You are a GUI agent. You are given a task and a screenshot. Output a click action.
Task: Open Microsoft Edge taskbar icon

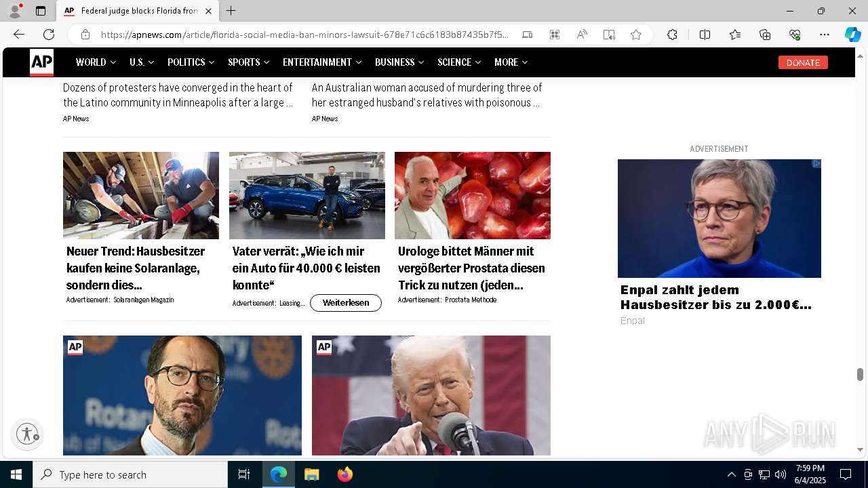(x=279, y=474)
